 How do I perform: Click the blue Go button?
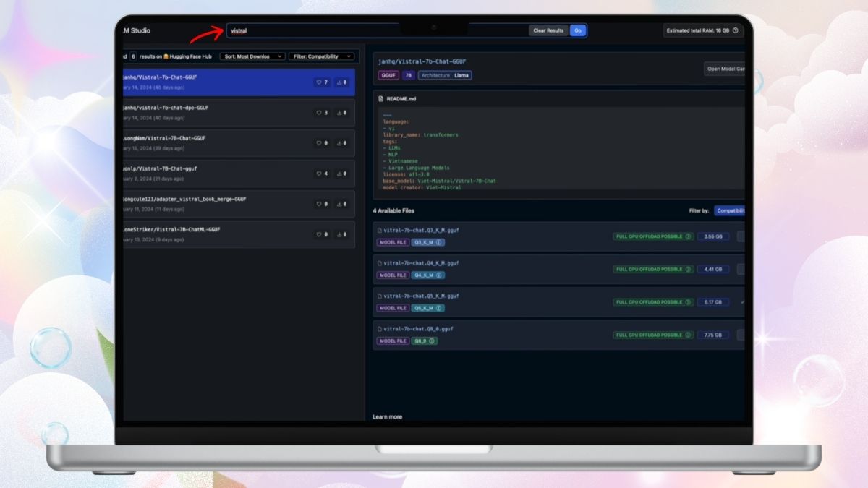pos(577,30)
